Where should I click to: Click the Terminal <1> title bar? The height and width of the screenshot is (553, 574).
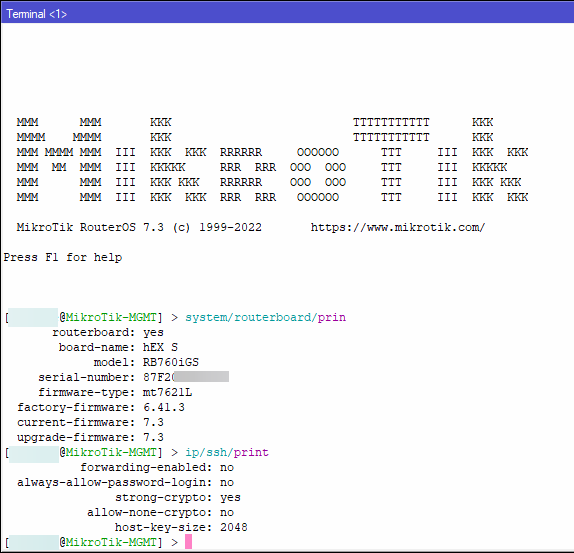(287, 14)
